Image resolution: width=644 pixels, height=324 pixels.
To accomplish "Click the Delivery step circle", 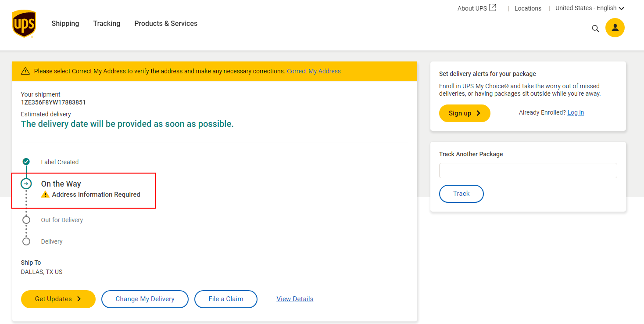I will pyautogui.click(x=26, y=241).
